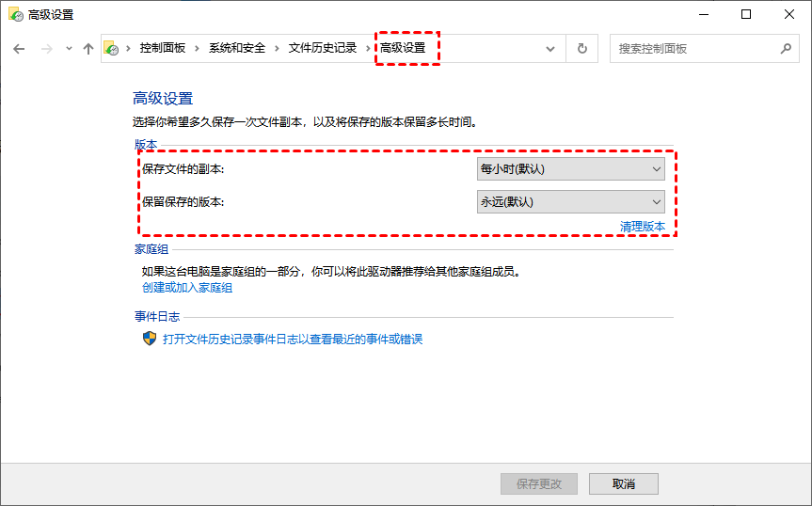Click the search magnifier icon
Viewport: 812px width, 506px height.
(x=786, y=49)
